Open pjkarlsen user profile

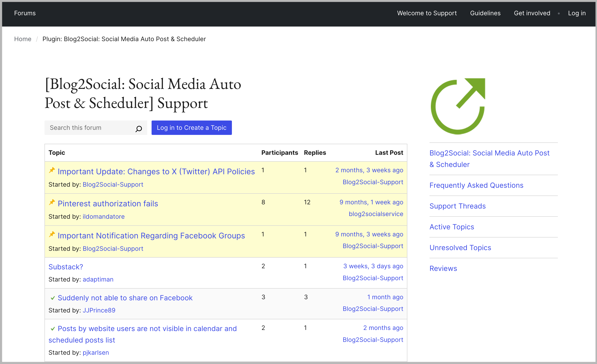point(96,353)
